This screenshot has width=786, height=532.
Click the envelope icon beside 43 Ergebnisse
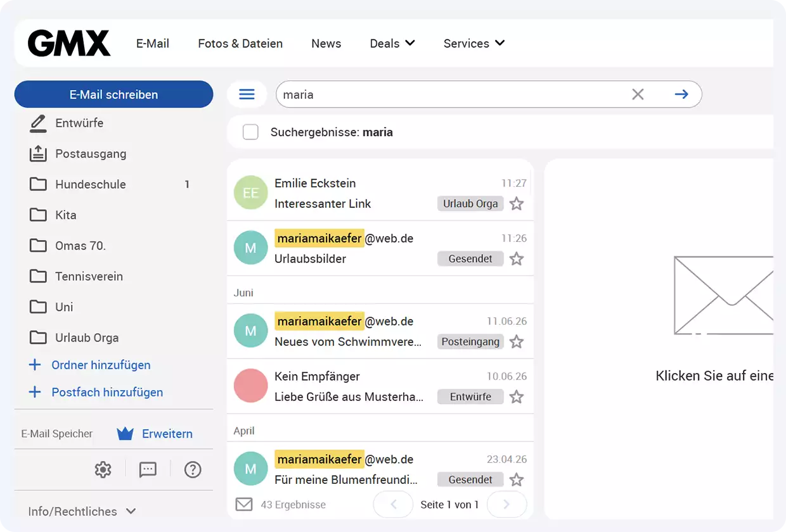tap(244, 504)
